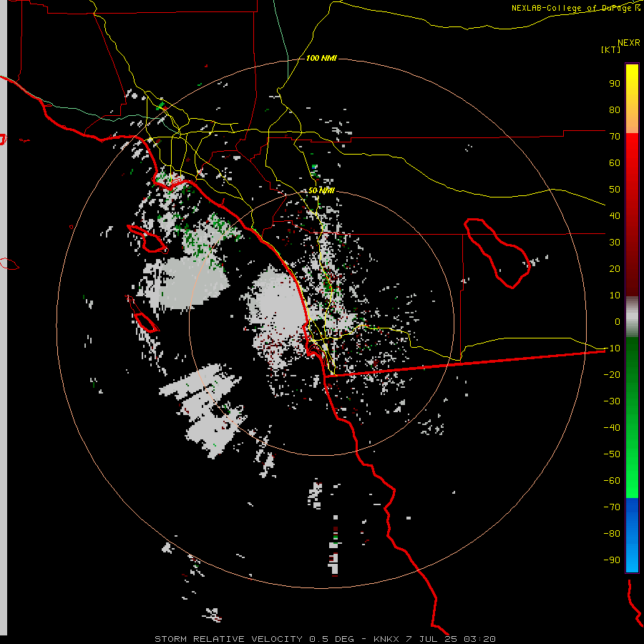644x644 pixels.
Task: Click the "0" value on the velocity scale
Action: (618, 321)
